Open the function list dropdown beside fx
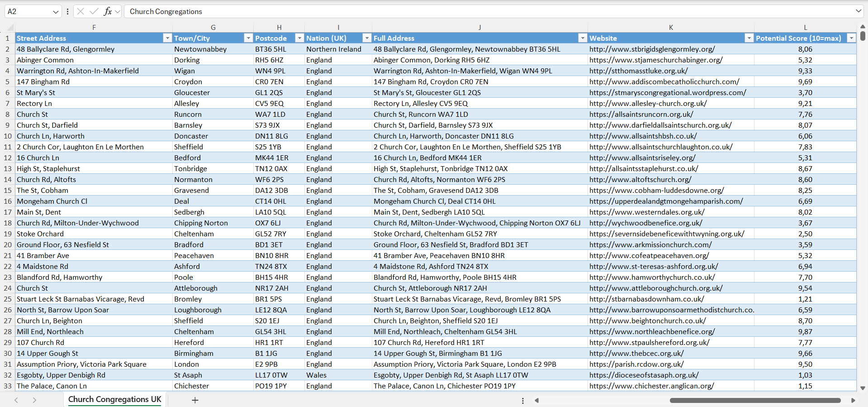 coord(118,12)
